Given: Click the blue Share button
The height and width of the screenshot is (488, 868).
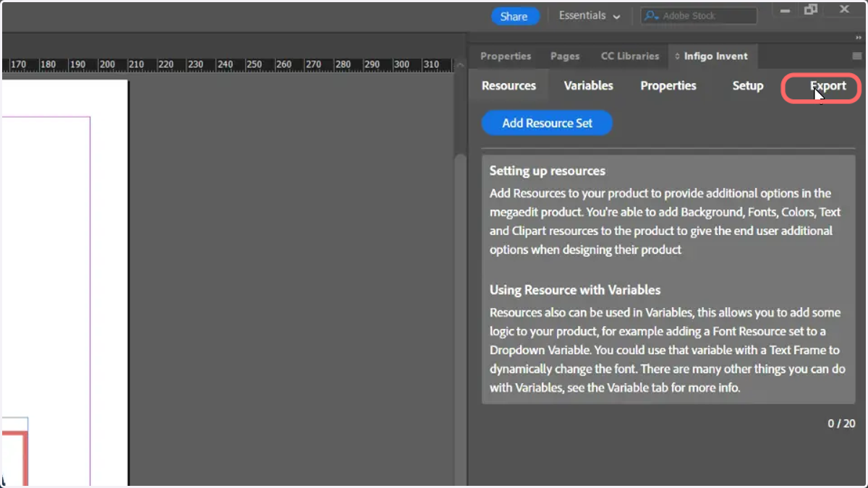Looking at the screenshot, I should click(x=514, y=17).
